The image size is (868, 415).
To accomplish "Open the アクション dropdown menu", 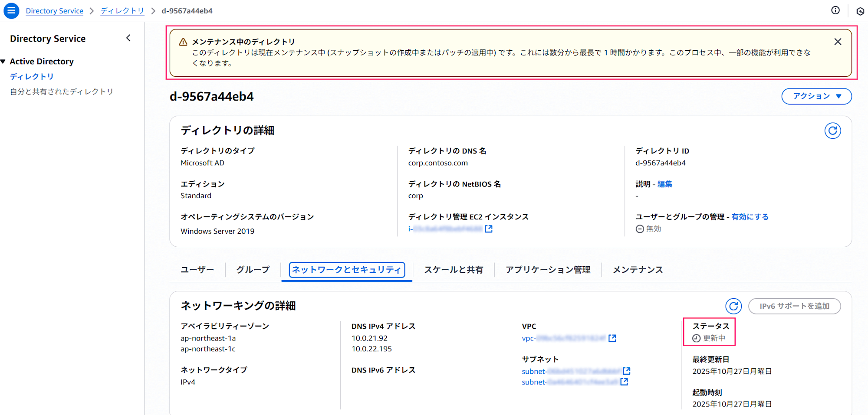I will click(x=816, y=96).
